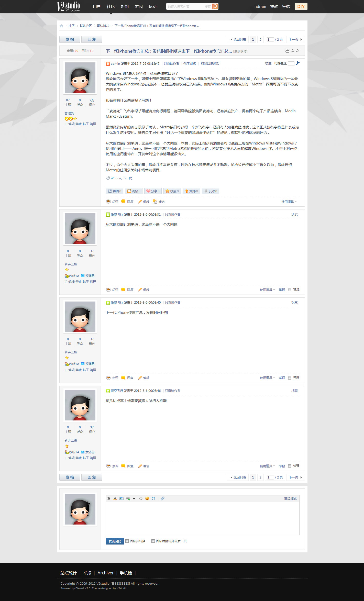Open the 导航 header menu

click(286, 6)
